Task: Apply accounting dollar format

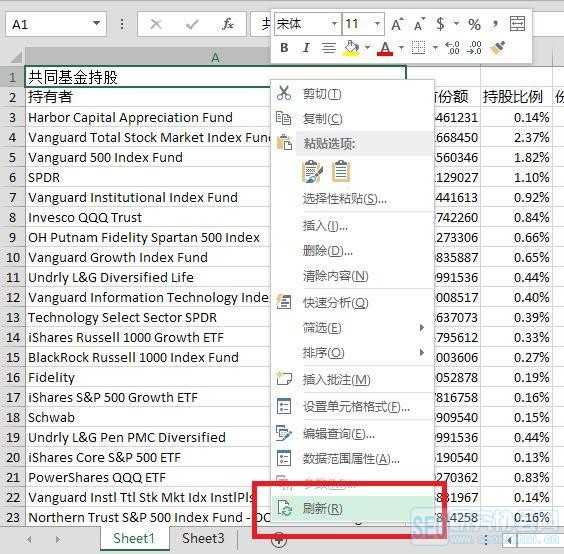Action: [440, 24]
